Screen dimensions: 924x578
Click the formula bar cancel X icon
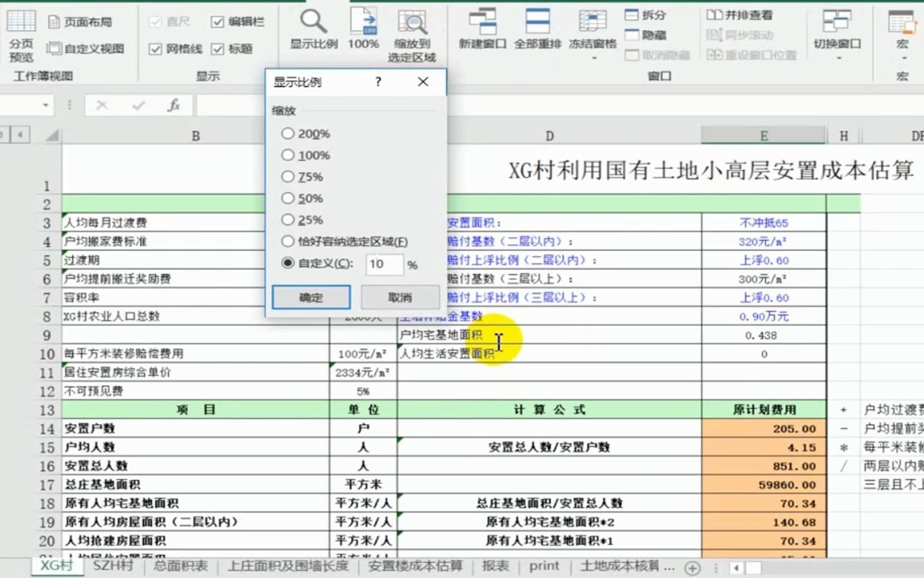pos(102,105)
